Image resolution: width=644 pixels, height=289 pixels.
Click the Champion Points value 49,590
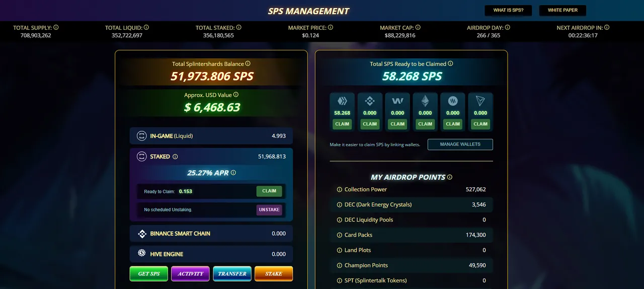pos(477,265)
